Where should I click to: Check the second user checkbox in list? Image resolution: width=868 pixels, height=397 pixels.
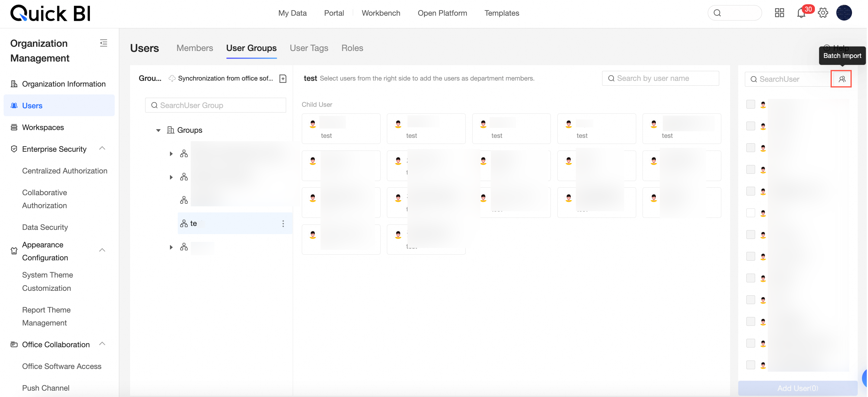(750, 126)
